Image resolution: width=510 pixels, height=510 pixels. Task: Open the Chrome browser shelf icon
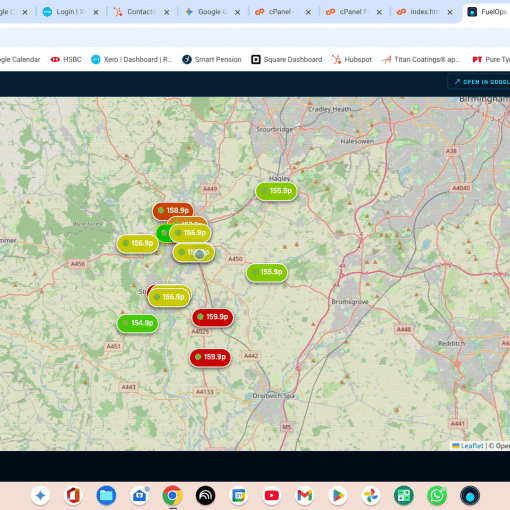click(172, 496)
